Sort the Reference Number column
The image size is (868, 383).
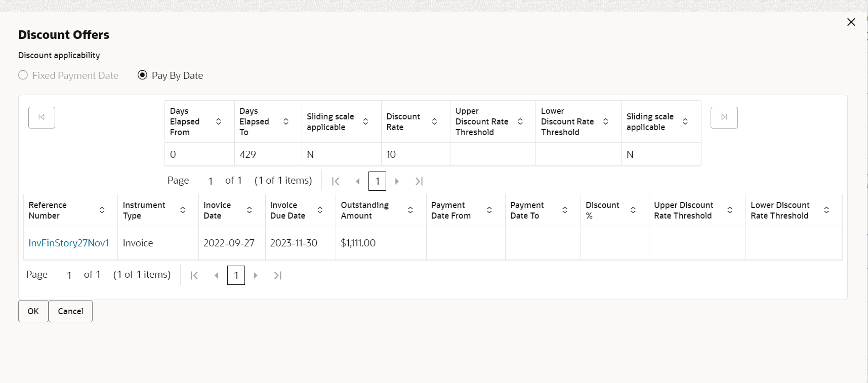(102, 210)
